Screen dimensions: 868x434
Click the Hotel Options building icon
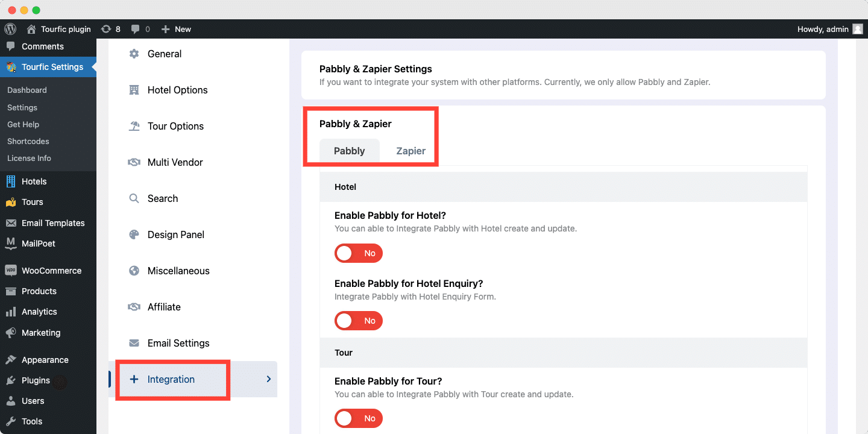pyautogui.click(x=134, y=90)
